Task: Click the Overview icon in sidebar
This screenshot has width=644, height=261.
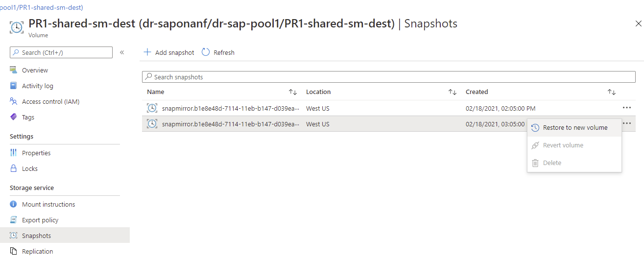Action: [14, 70]
